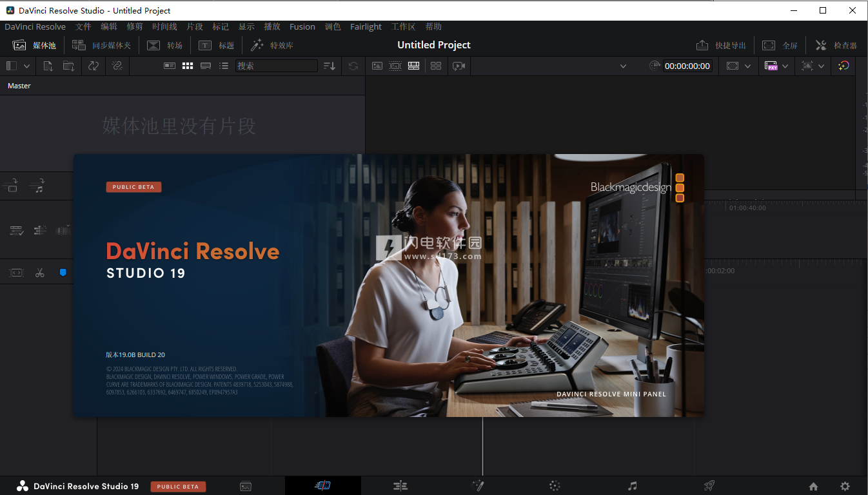Click the camera playback icon in viewer toolbar

click(x=459, y=66)
